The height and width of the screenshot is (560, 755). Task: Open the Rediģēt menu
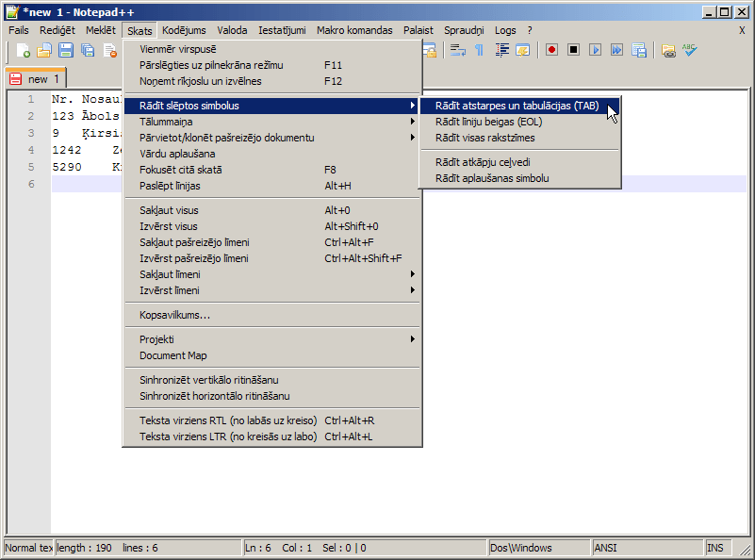coord(57,30)
